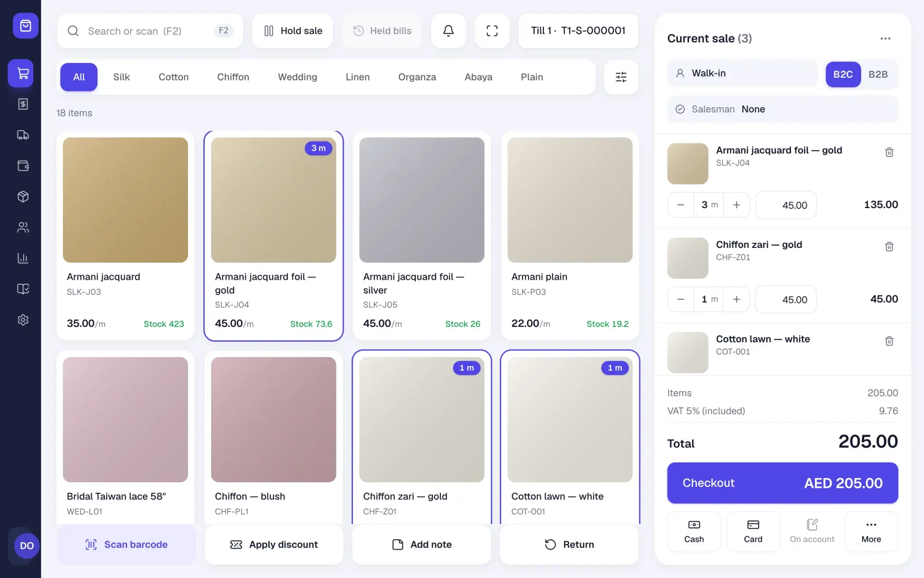924x578 pixels.
Task: Open the Salesman selector
Action: (x=783, y=109)
